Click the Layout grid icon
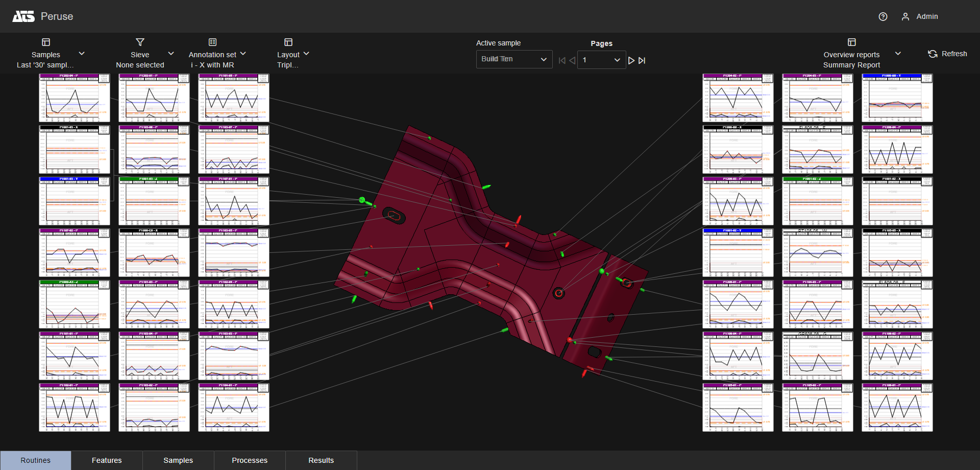980x470 pixels. coord(288,42)
